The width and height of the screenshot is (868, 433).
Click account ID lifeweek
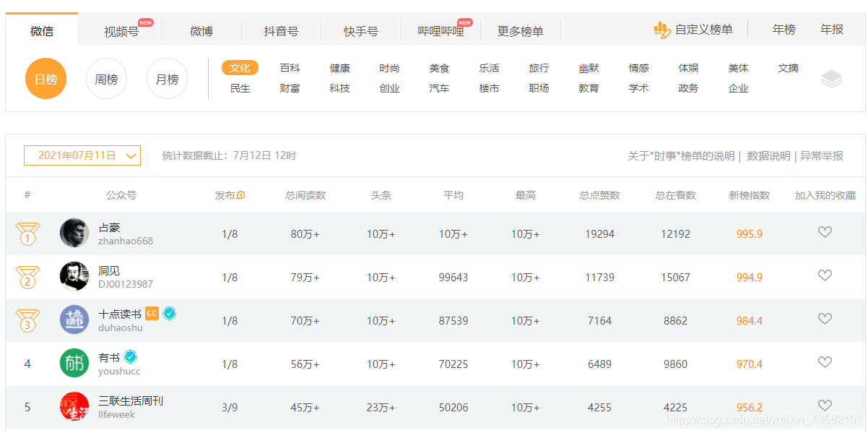tap(117, 415)
